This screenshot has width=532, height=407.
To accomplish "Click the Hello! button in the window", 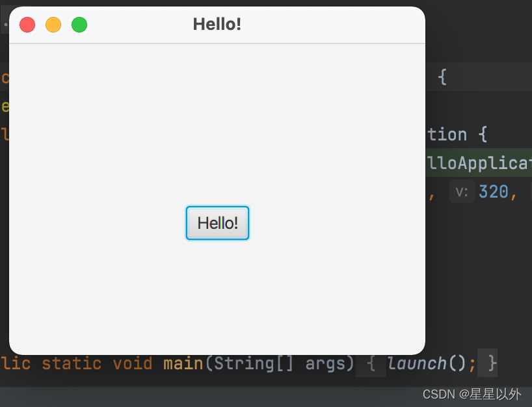I will click(x=217, y=223).
